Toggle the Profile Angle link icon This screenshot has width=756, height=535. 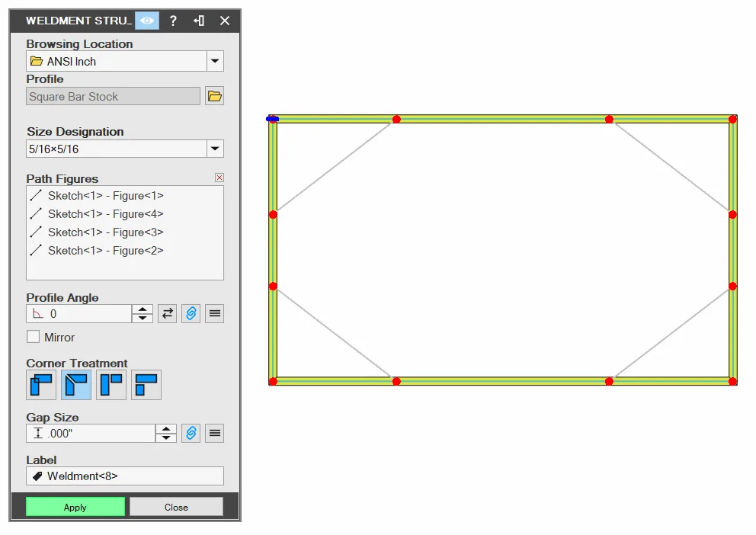click(191, 314)
